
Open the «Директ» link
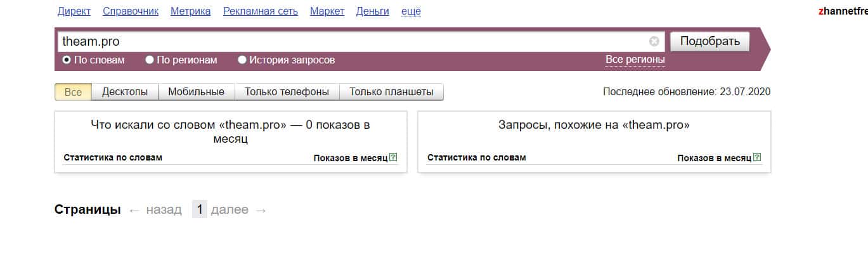(74, 11)
